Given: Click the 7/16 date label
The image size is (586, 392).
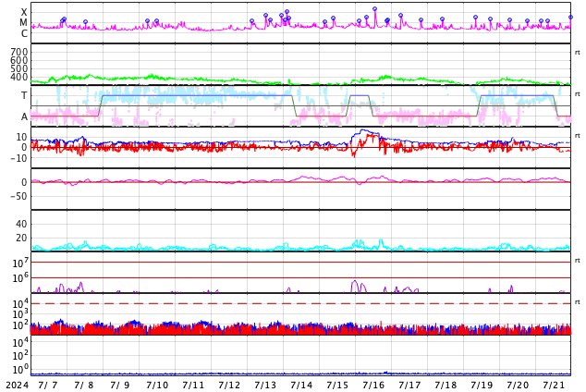Looking at the screenshot, I should point(373,385).
